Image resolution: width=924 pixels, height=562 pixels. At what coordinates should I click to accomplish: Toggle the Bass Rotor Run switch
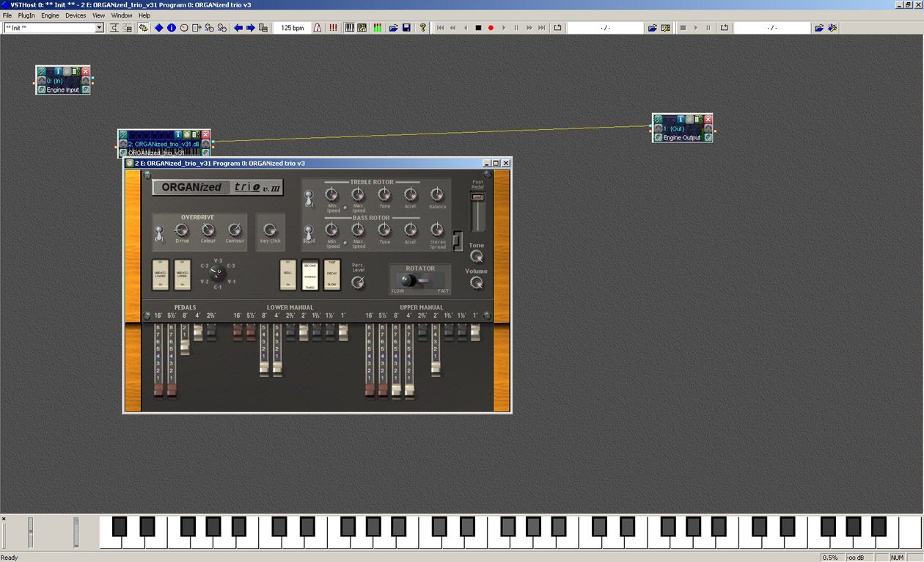coord(309,233)
